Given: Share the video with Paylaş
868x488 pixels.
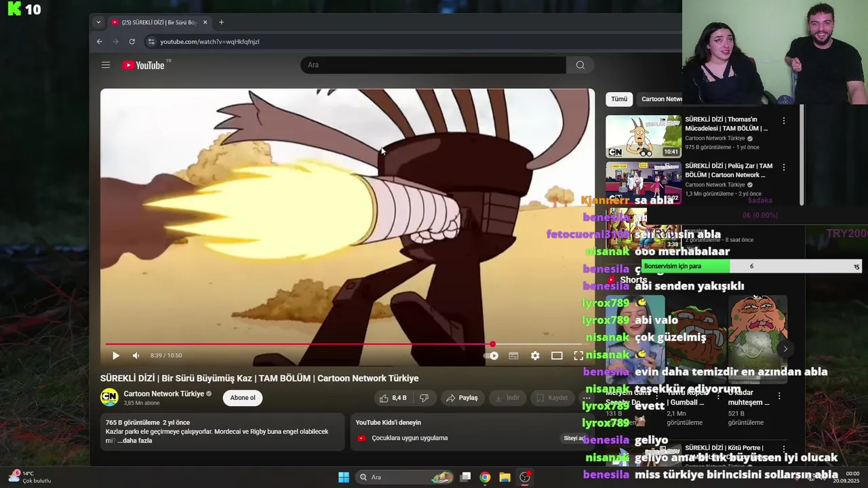Looking at the screenshot, I should click(x=461, y=398).
